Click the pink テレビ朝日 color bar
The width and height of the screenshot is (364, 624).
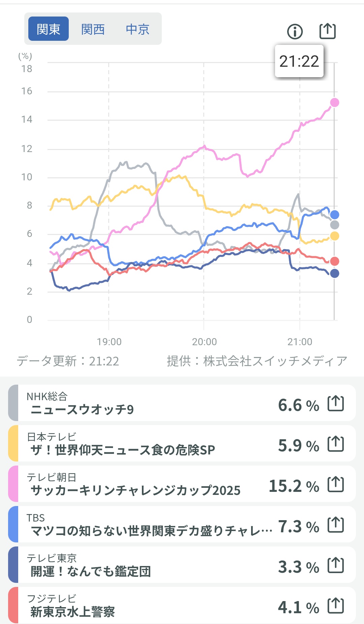pos(13,484)
